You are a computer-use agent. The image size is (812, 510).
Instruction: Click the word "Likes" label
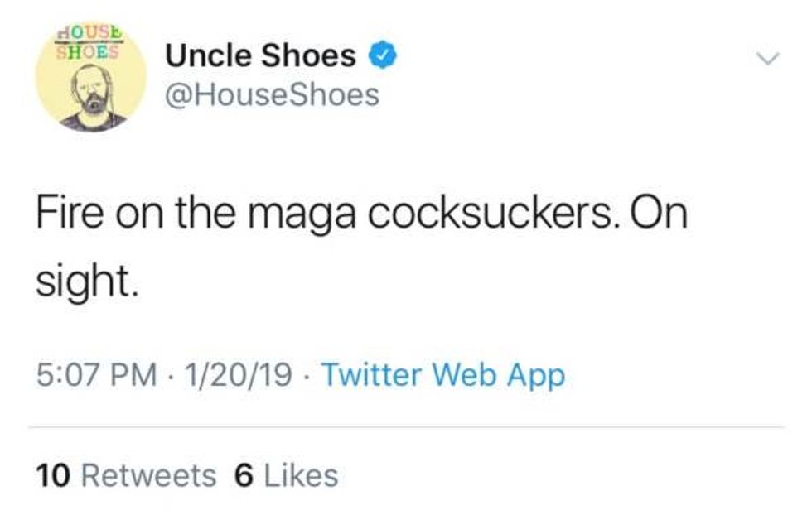coord(298,475)
